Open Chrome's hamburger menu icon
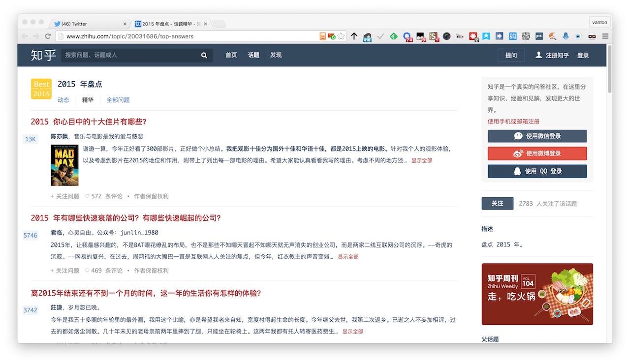The width and height of the screenshot is (630, 364). click(604, 36)
